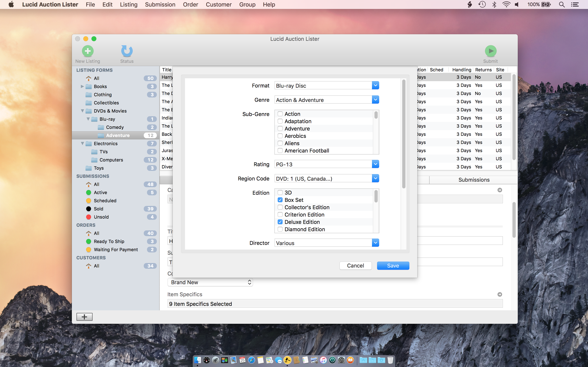Image resolution: width=588 pixels, height=367 pixels.
Task: Switch to the Submissions tab
Action: pyautogui.click(x=474, y=180)
